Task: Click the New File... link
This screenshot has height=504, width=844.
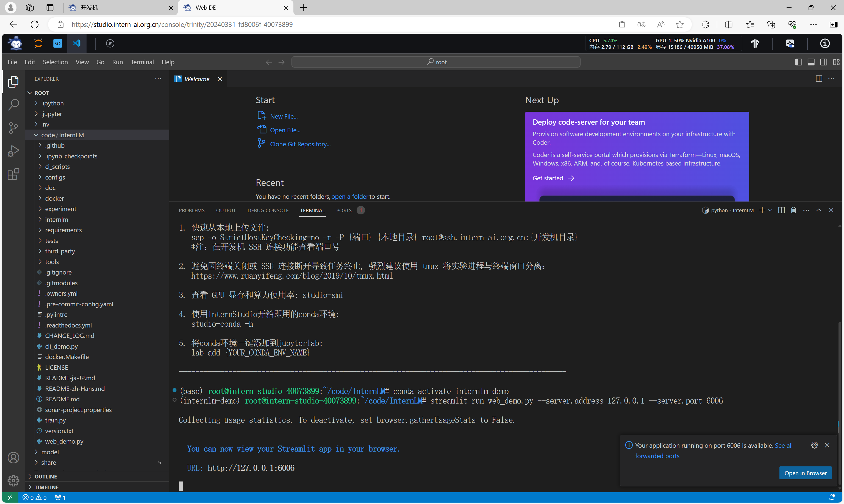Action: (284, 116)
